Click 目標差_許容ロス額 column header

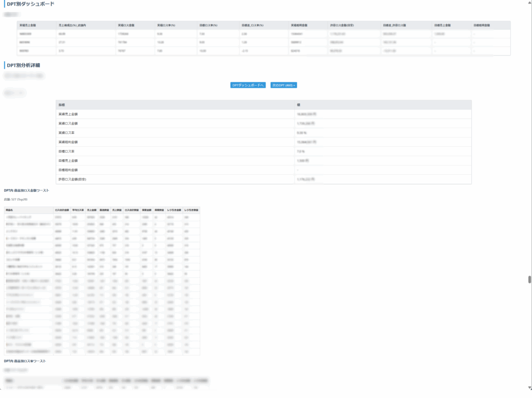pos(394,25)
